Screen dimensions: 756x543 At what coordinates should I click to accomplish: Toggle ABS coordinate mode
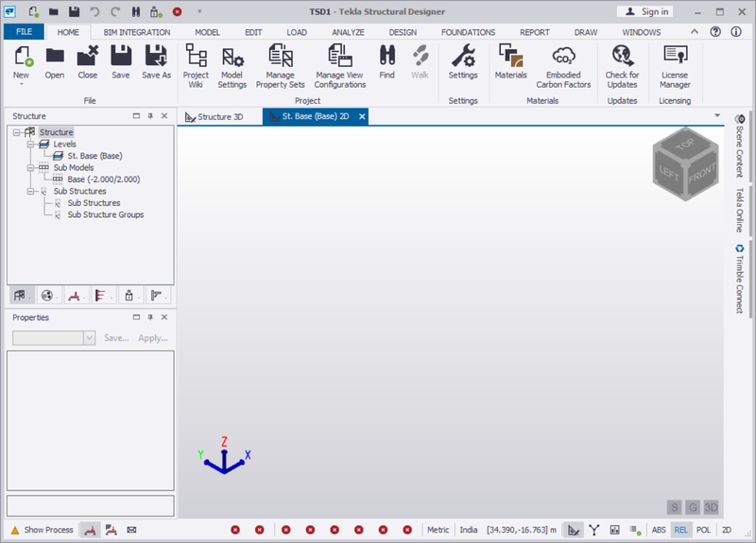click(x=659, y=530)
